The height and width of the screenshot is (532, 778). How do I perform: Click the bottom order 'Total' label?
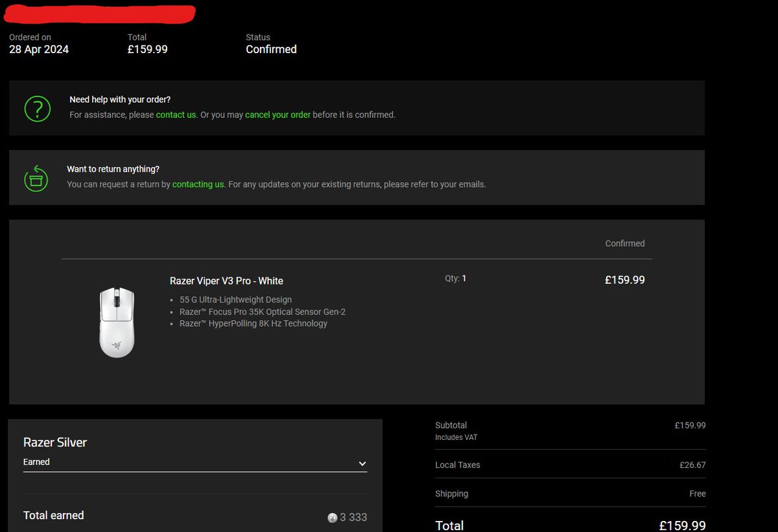tap(450, 526)
